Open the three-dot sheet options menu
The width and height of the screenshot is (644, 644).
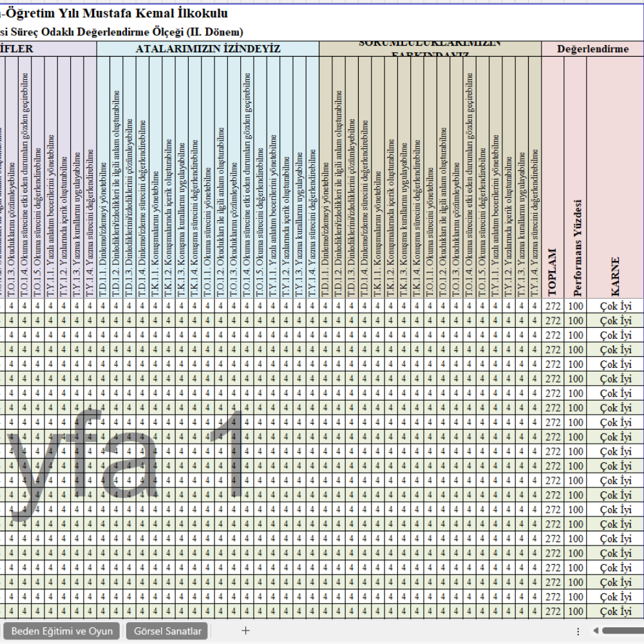tap(578, 631)
